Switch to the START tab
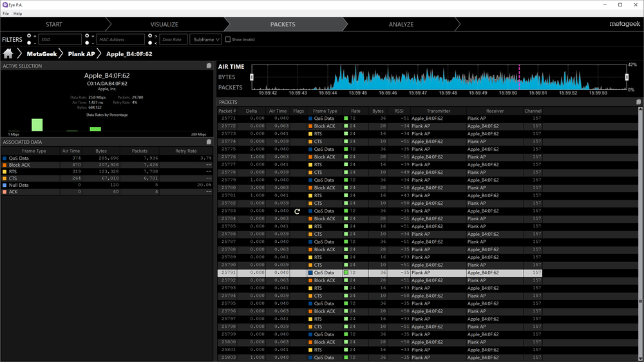The height and width of the screenshot is (362, 644). coord(54,24)
